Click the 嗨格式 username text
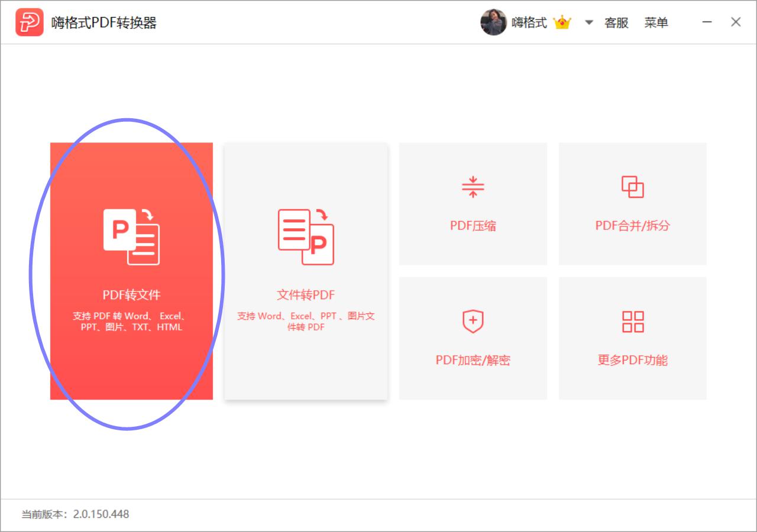The width and height of the screenshot is (757, 532). pyautogui.click(x=529, y=22)
